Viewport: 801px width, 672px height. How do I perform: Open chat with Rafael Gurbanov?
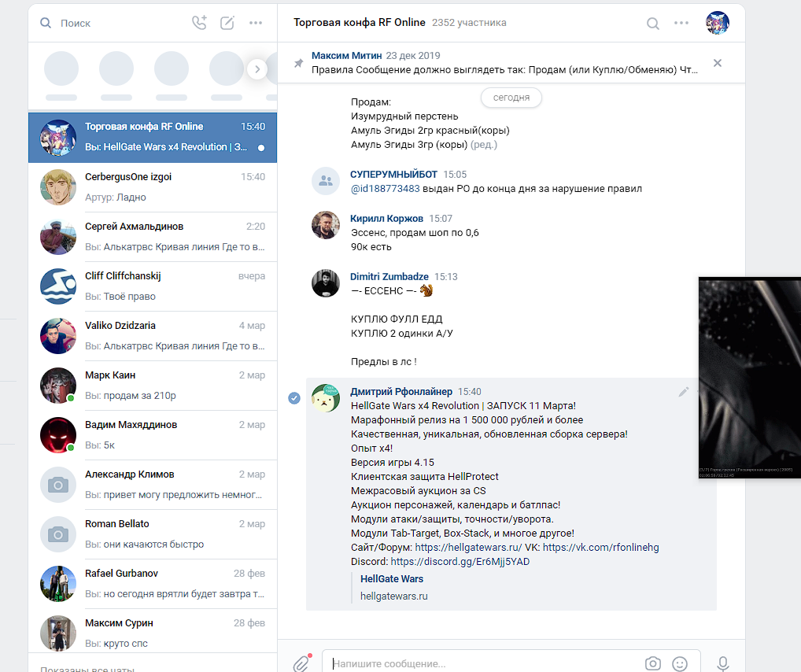point(153,584)
